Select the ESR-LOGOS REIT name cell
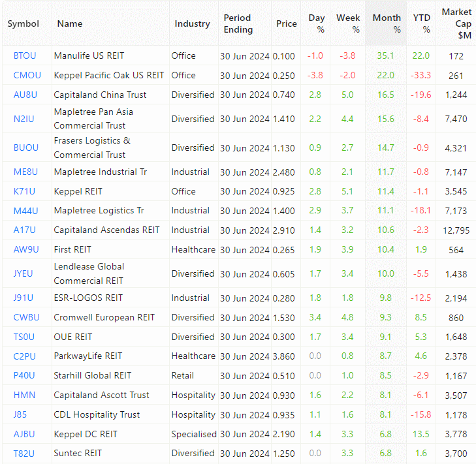 click(88, 298)
